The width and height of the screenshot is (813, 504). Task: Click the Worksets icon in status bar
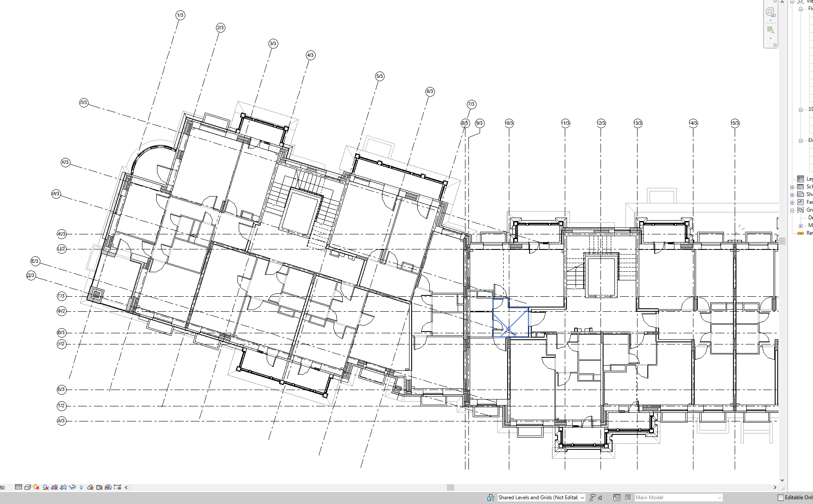(490, 498)
